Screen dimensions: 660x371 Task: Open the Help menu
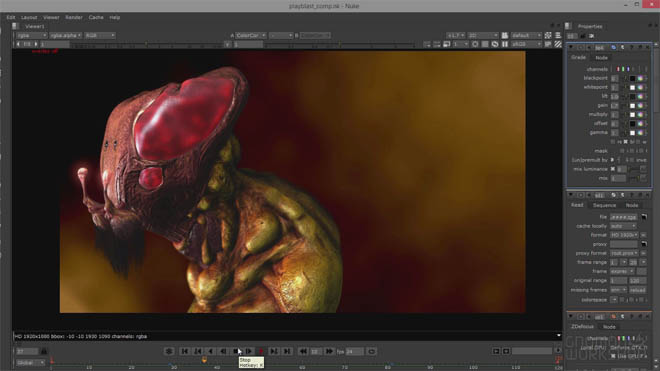114,17
